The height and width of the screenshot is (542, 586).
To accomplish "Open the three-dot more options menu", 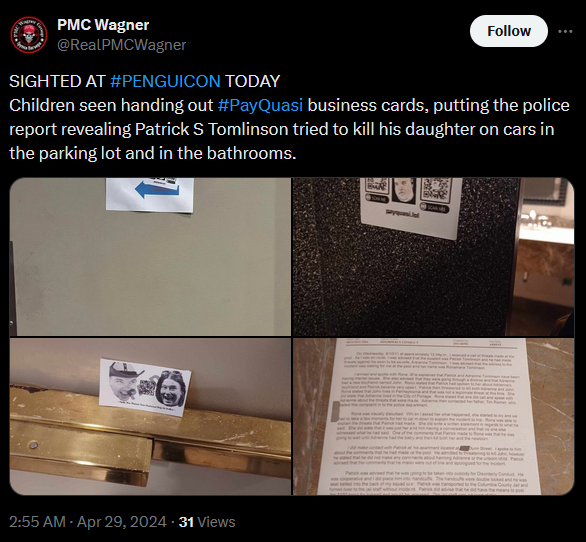I will click(x=565, y=31).
